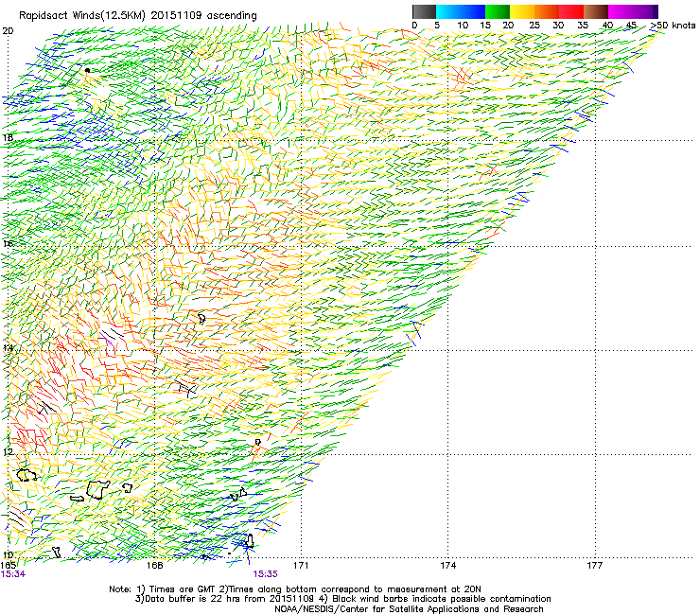Click the legend tick label '0'

click(414, 26)
